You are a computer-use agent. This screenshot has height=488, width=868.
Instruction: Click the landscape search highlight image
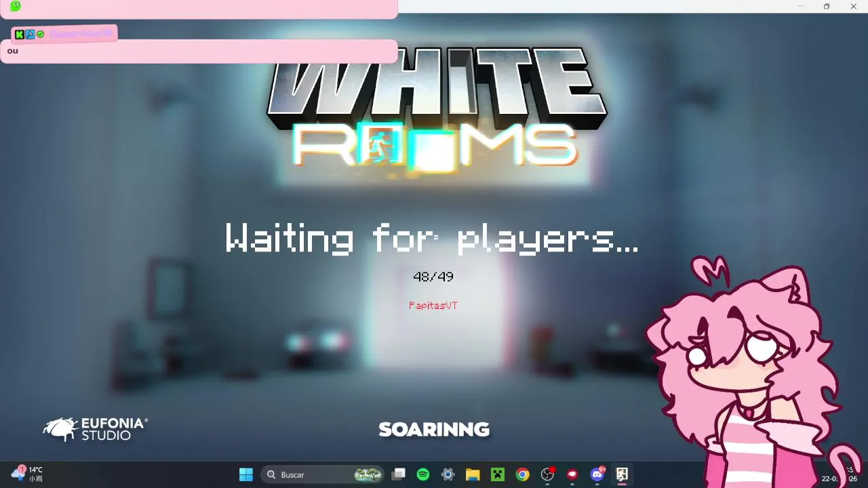368,474
